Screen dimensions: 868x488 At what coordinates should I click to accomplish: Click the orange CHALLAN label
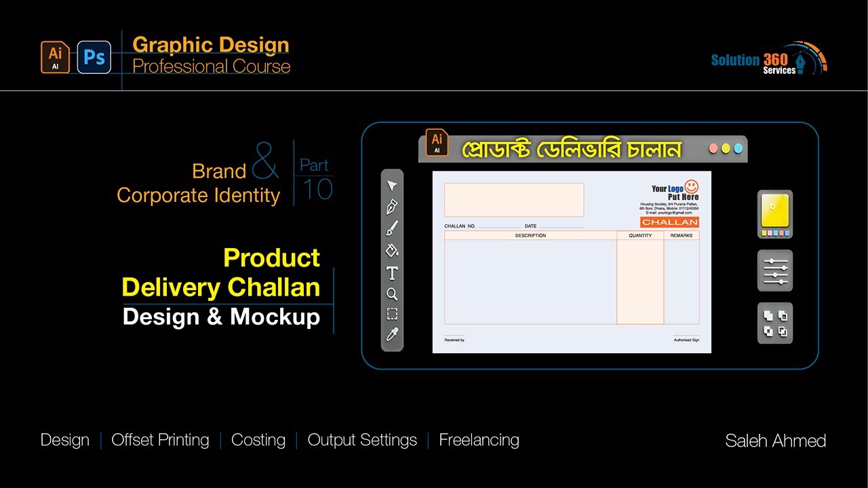tap(669, 222)
